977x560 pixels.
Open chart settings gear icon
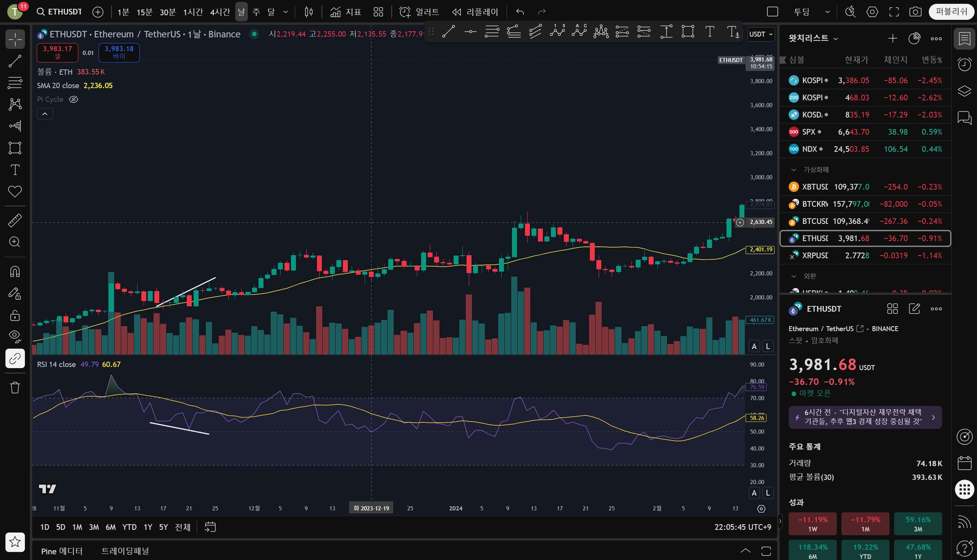[x=872, y=11]
